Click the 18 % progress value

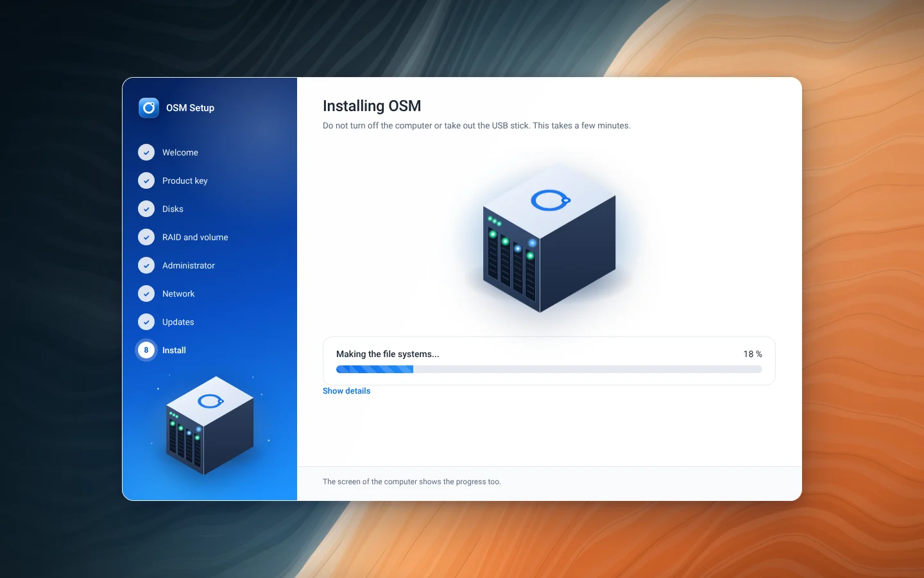(753, 354)
